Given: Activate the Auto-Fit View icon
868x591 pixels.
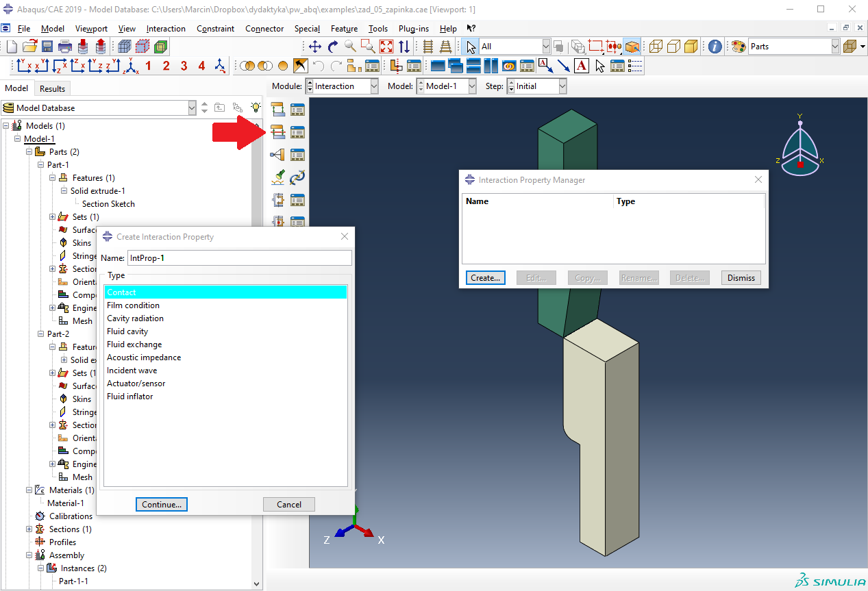Looking at the screenshot, I should pyautogui.click(x=386, y=47).
